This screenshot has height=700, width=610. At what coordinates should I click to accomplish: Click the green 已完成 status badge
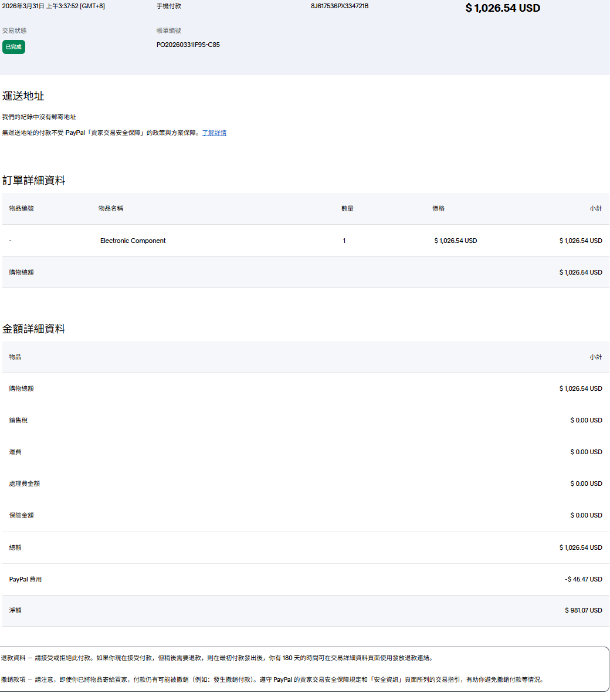13,47
